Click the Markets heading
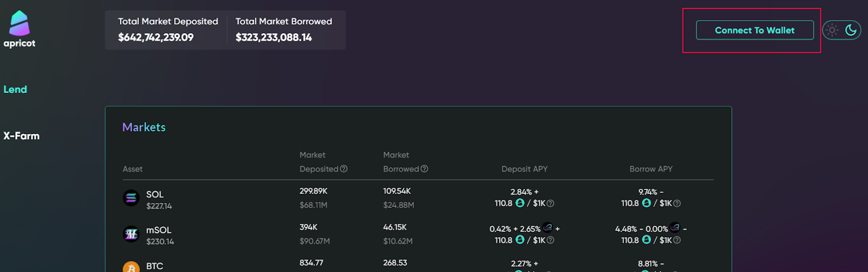868x272 pixels. click(x=144, y=127)
